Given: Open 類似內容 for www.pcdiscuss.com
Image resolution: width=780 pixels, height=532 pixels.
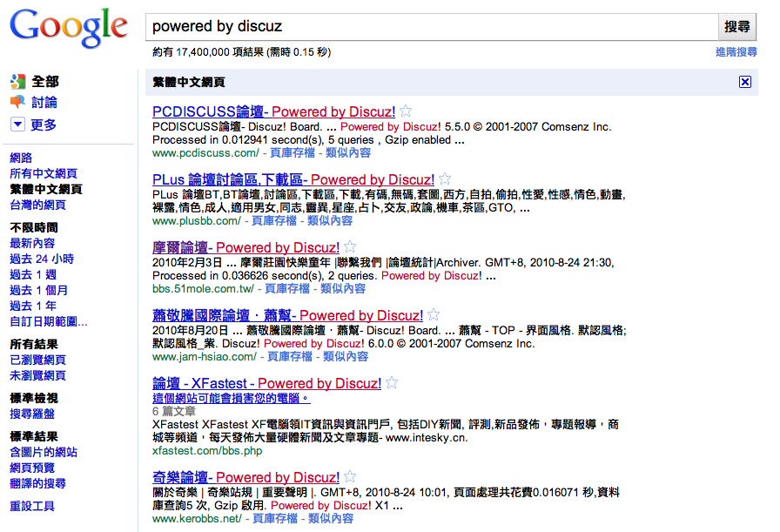Looking at the screenshot, I should pos(348,152).
